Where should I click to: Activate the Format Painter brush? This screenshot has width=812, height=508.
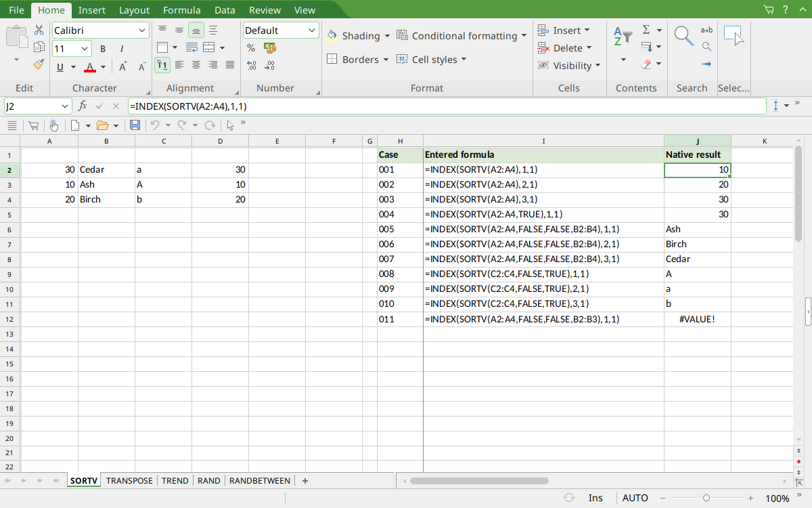tap(39, 64)
